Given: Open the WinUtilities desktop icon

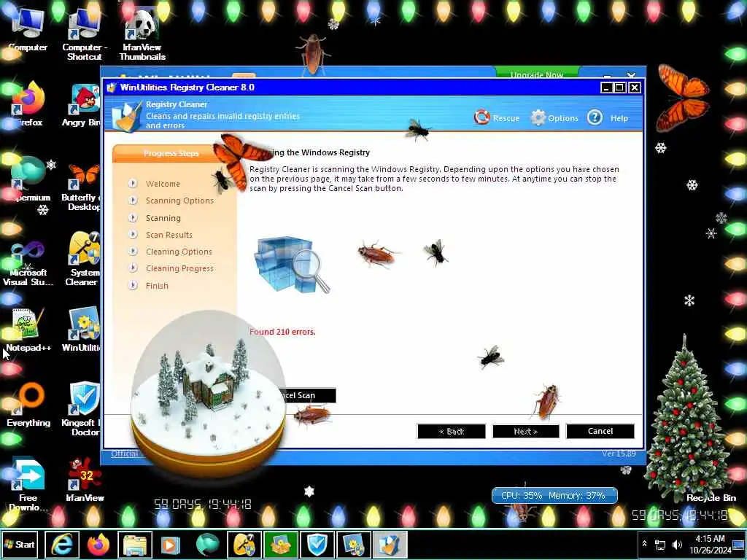Looking at the screenshot, I should (83, 330).
